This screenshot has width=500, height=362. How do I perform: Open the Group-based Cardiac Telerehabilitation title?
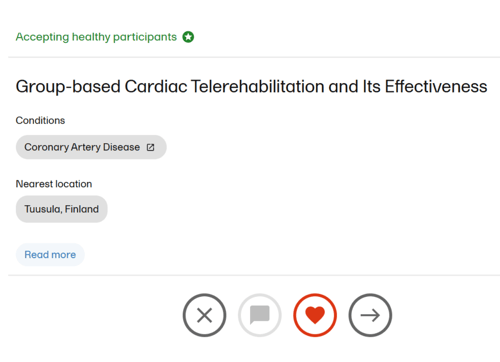coord(251,87)
